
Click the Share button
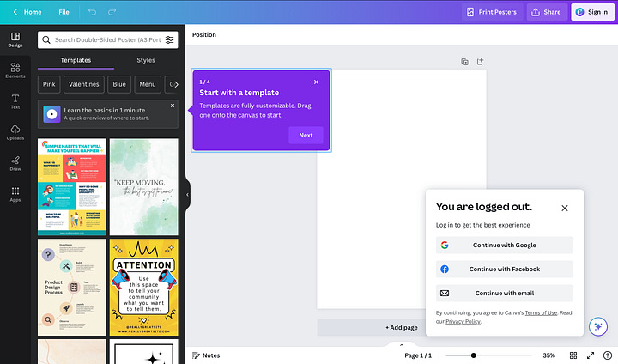[547, 12]
